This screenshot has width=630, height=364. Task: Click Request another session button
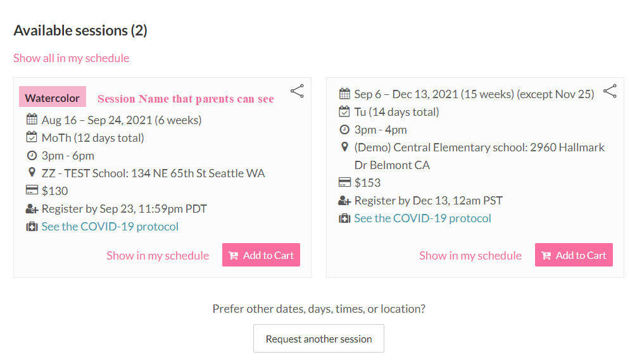(318, 339)
